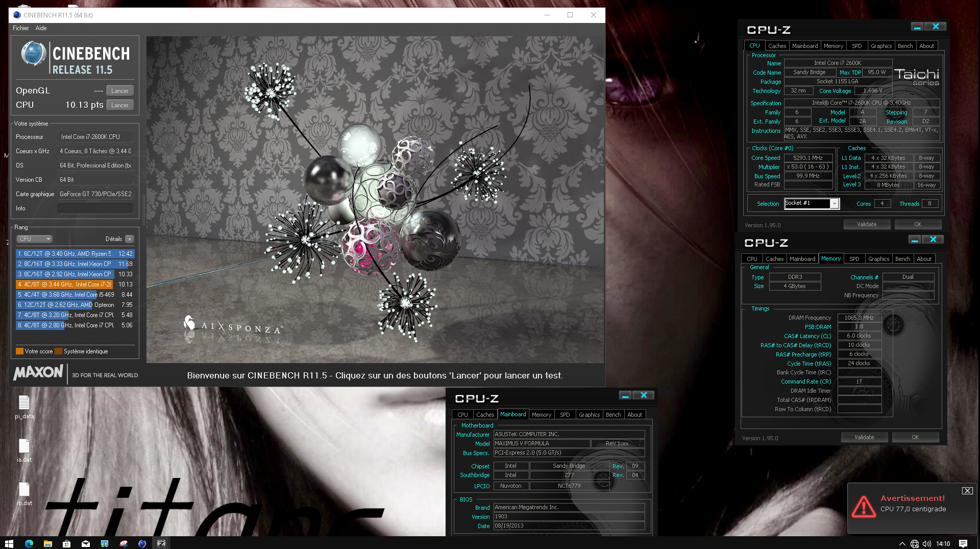
Task: Launch the OpenGL test with Lancer
Action: click(x=120, y=90)
